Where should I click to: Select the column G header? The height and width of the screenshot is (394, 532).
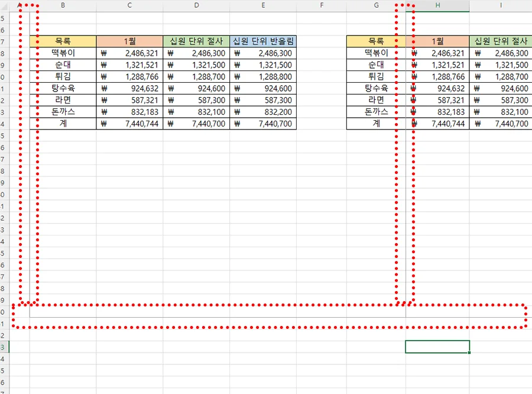click(376, 5)
